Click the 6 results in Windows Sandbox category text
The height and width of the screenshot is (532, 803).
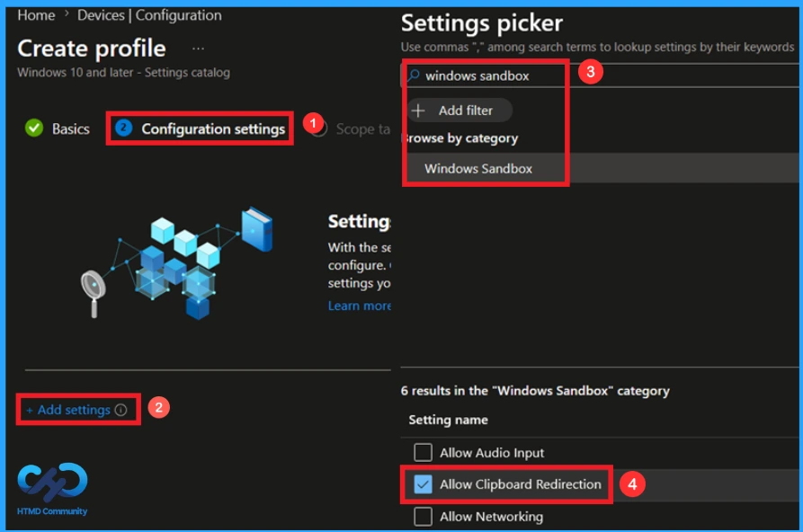click(x=535, y=391)
